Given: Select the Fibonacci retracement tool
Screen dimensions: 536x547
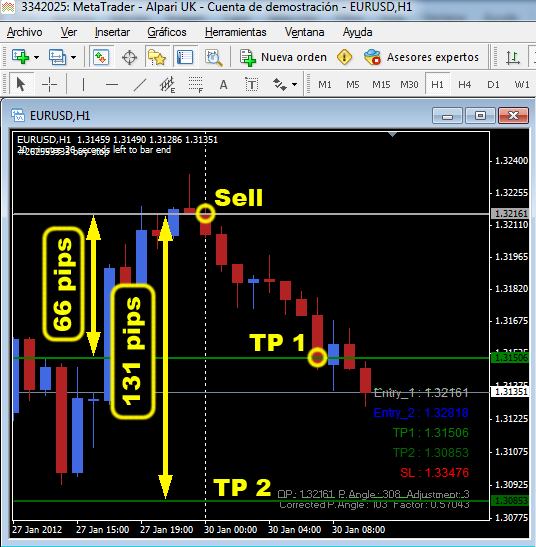Looking at the screenshot, I should click(195, 85).
